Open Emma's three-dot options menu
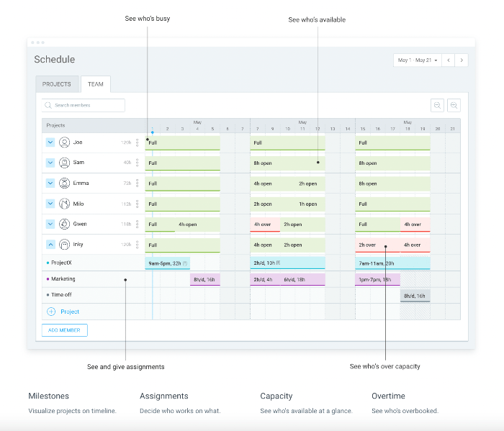 pyautogui.click(x=138, y=183)
